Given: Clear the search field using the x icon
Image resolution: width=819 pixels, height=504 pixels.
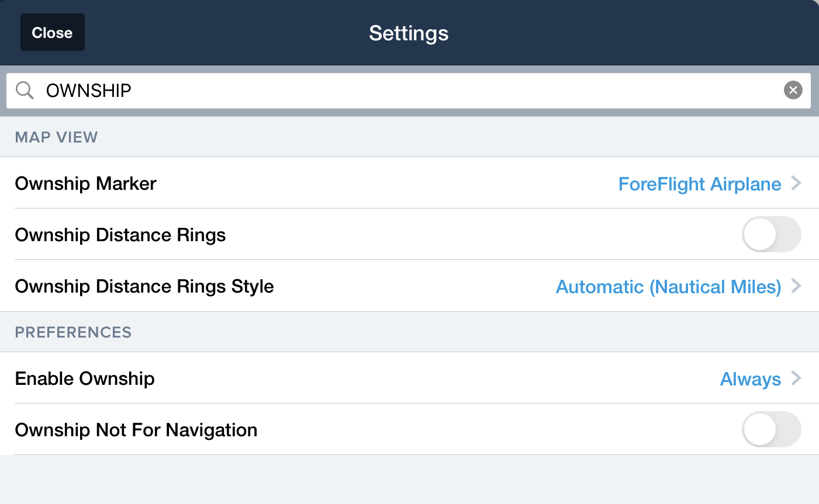Looking at the screenshot, I should (x=793, y=90).
